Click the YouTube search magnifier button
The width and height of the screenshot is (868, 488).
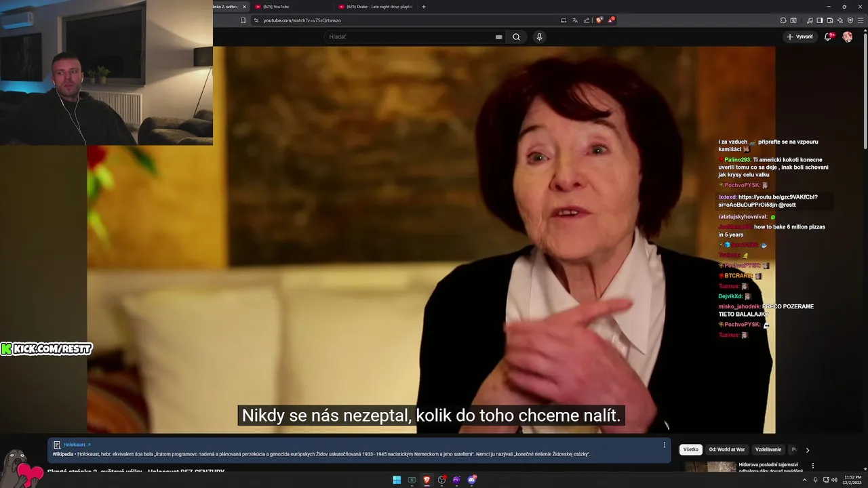[x=516, y=37]
